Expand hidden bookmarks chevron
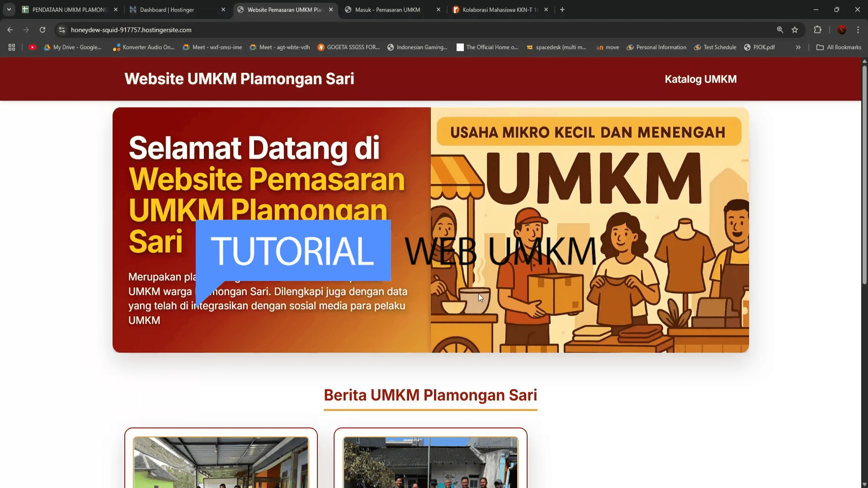The height and width of the screenshot is (488, 868). coord(798,47)
